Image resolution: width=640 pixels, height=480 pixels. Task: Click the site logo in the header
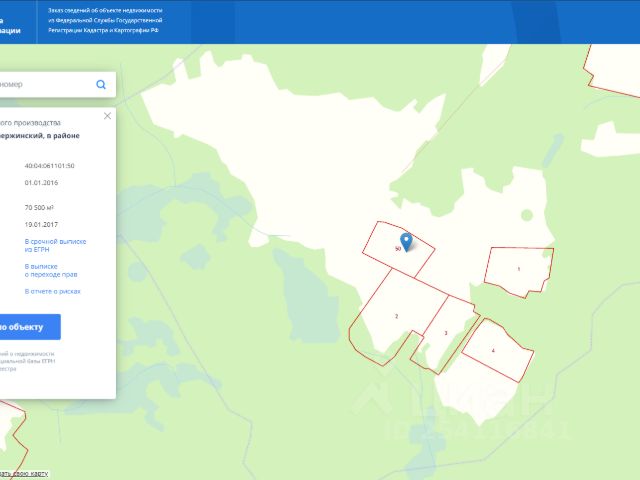pyautogui.click(x=12, y=20)
